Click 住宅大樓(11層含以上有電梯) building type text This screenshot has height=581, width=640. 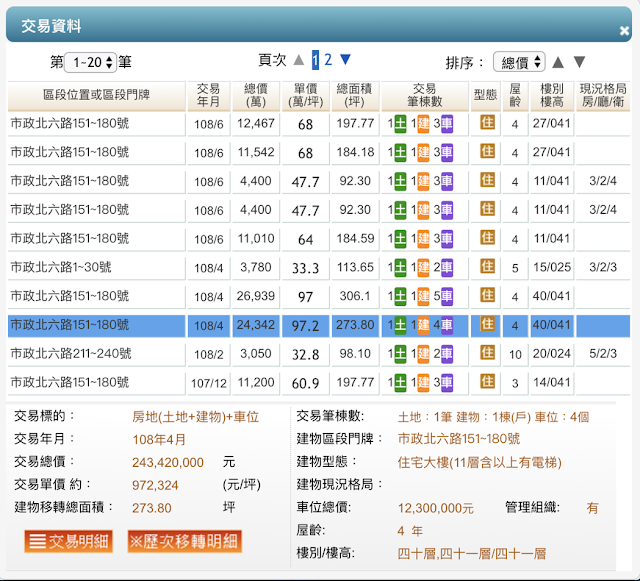coord(480,463)
